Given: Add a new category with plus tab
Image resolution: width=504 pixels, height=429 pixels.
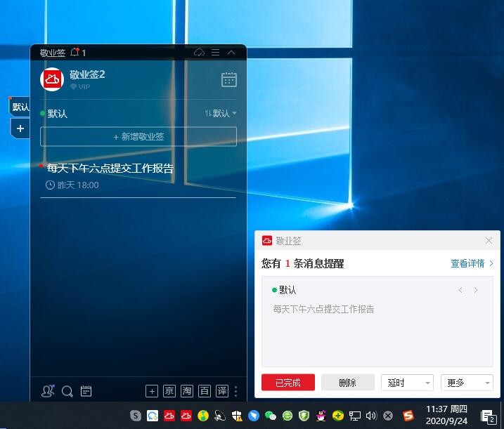Looking at the screenshot, I should click(x=20, y=128).
